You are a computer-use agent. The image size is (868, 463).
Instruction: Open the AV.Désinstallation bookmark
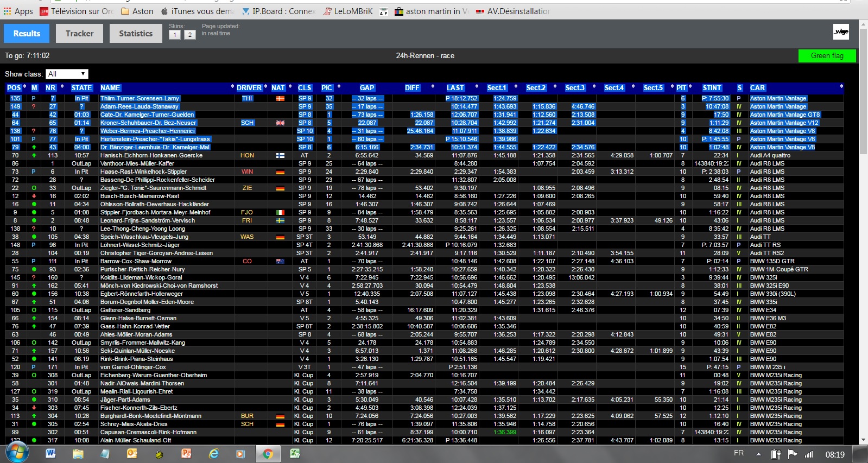tap(513, 11)
